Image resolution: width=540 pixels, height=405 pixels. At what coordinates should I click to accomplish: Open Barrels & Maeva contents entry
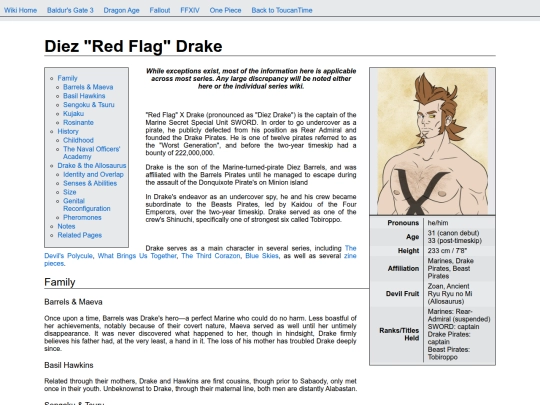(88, 87)
